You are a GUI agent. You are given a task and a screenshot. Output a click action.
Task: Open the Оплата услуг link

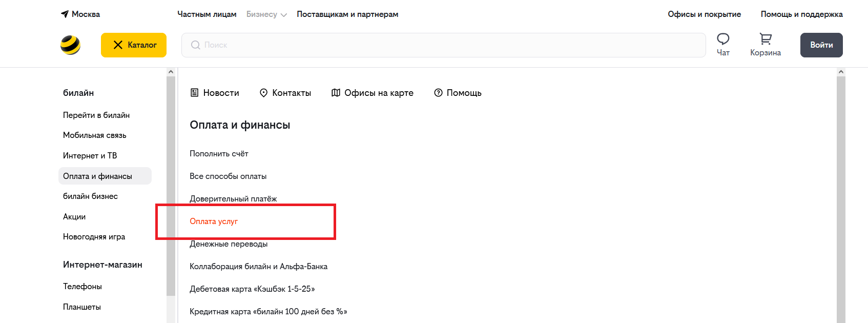coord(214,221)
